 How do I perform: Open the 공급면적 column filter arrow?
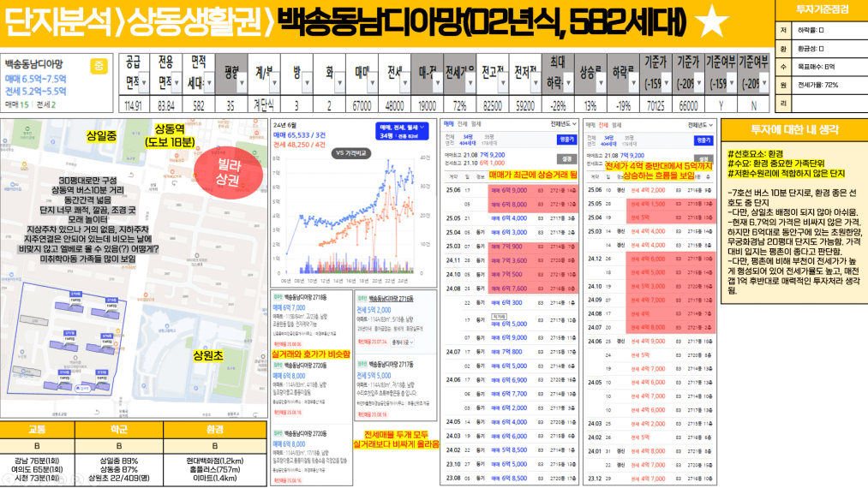144,83
